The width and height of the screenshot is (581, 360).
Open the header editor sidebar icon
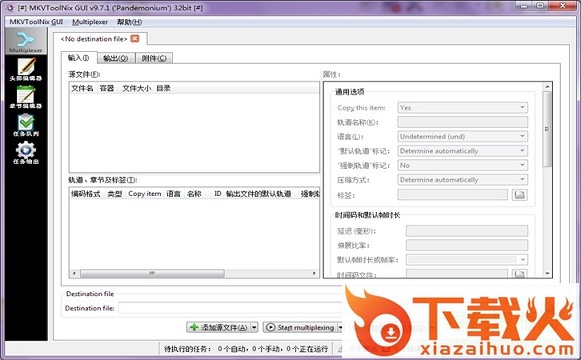point(26,69)
